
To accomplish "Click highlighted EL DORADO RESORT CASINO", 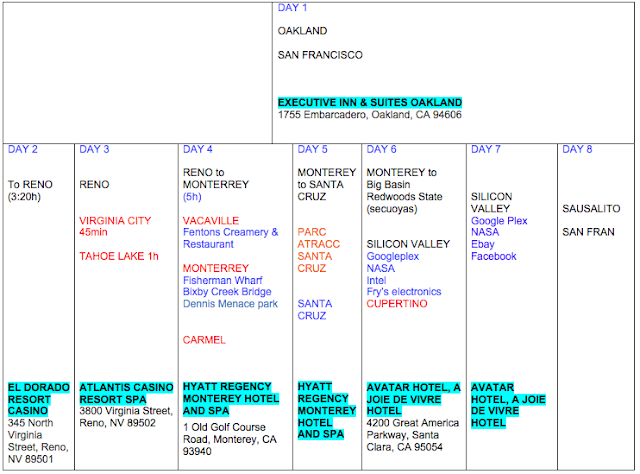I will pos(38,399).
